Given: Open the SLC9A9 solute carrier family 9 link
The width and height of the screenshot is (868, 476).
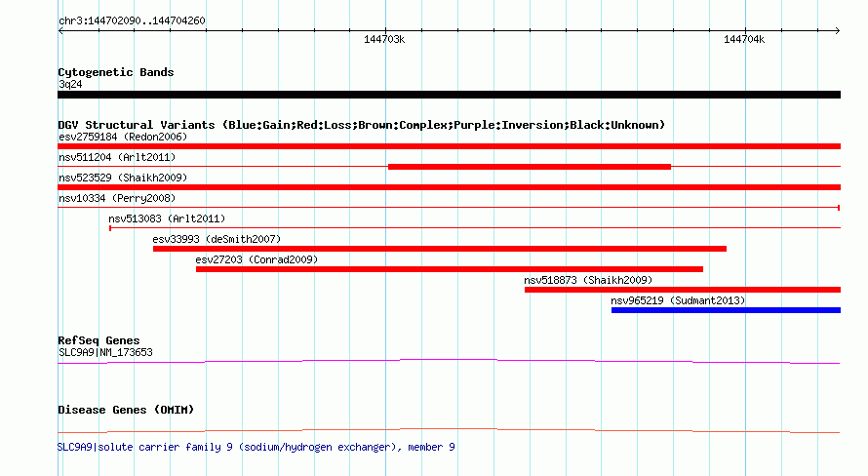Looking at the screenshot, I should 256,447.
